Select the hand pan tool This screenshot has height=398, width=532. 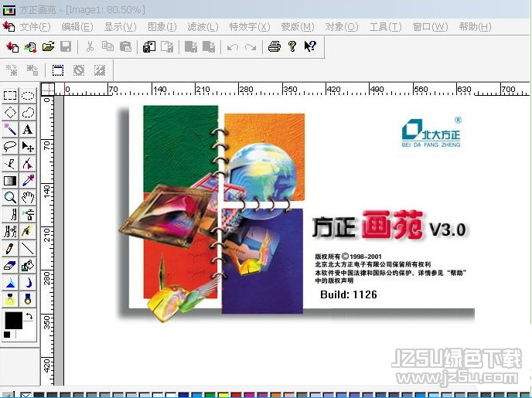28,198
